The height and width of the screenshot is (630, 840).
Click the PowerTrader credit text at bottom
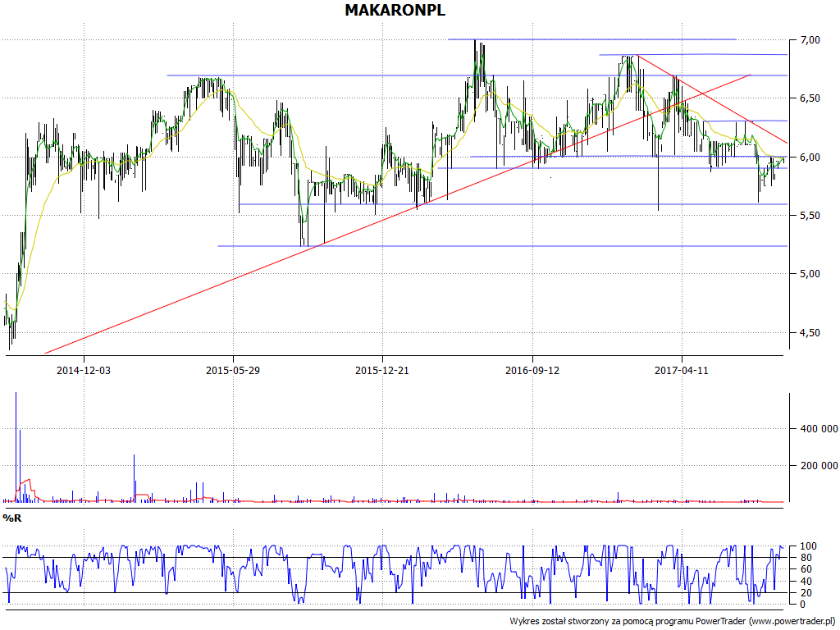[673, 622]
